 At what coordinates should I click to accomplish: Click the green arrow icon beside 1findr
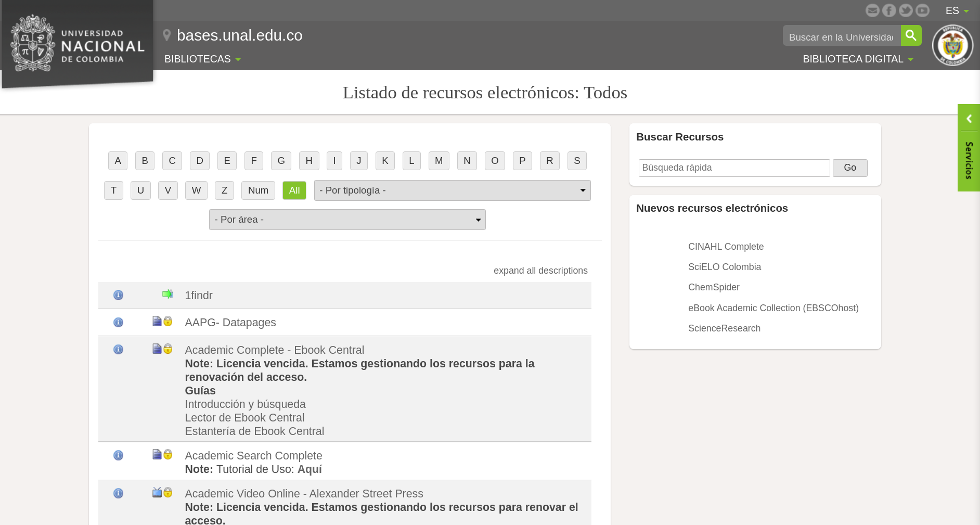pos(167,294)
